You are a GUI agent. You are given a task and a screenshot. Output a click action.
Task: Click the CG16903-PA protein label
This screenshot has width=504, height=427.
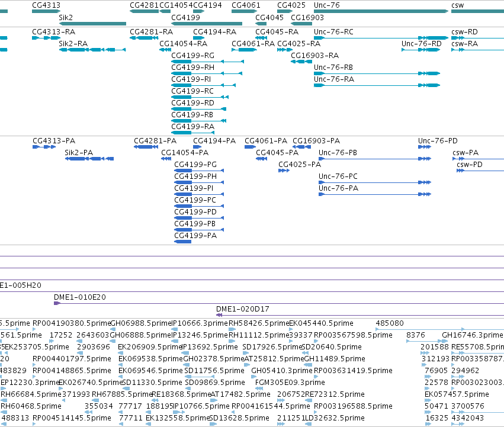(316, 140)
